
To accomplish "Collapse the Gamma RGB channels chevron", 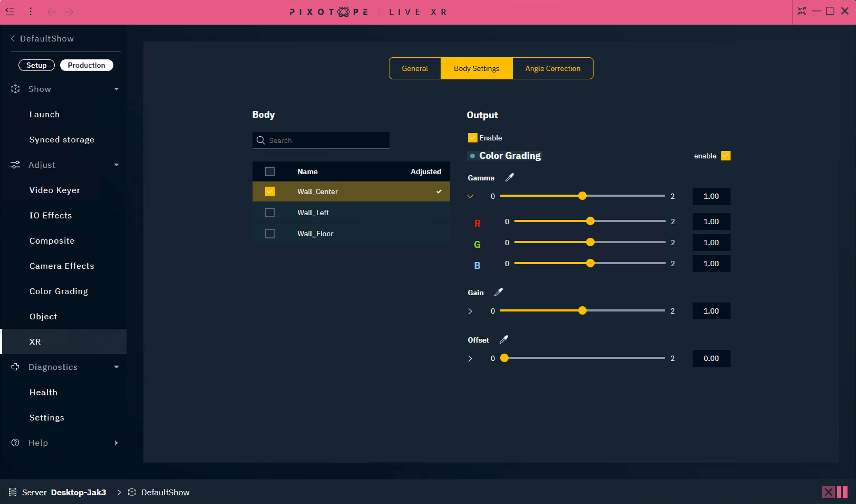I will (x=470, y=196).
